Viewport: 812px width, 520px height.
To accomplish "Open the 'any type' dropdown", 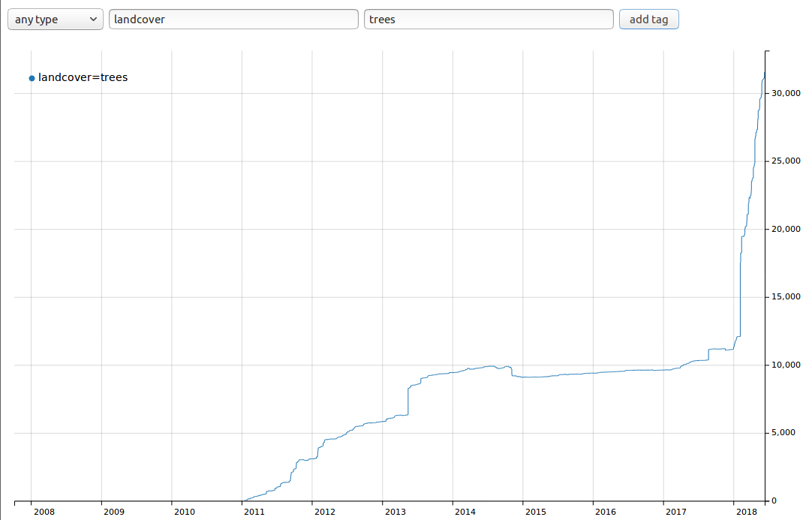I will 56,20.
